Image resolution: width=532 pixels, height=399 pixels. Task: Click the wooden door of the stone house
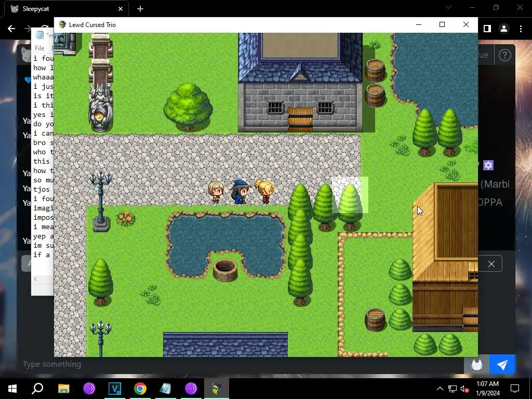[300, 119]
